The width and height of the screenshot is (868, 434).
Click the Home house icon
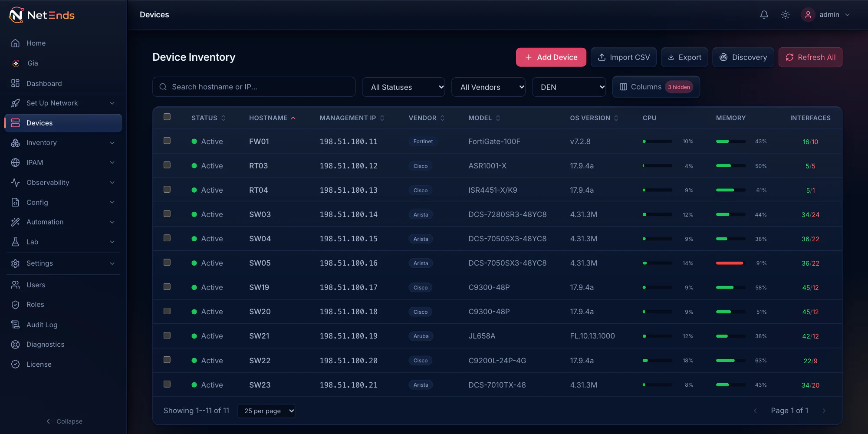pos(16,43)
